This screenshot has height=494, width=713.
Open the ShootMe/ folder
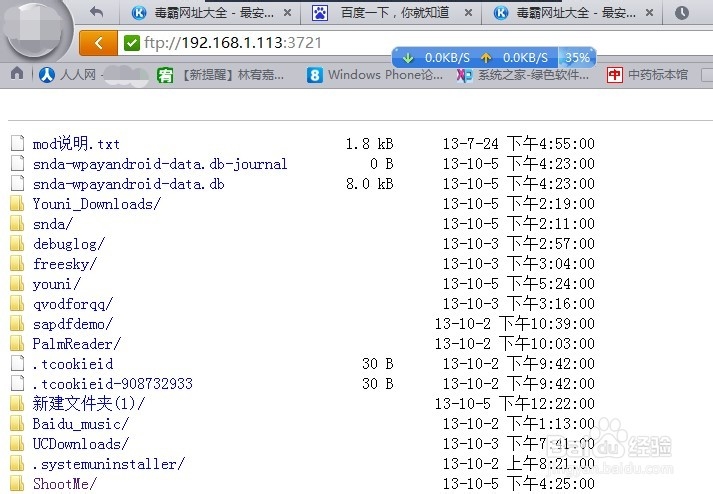65,484
